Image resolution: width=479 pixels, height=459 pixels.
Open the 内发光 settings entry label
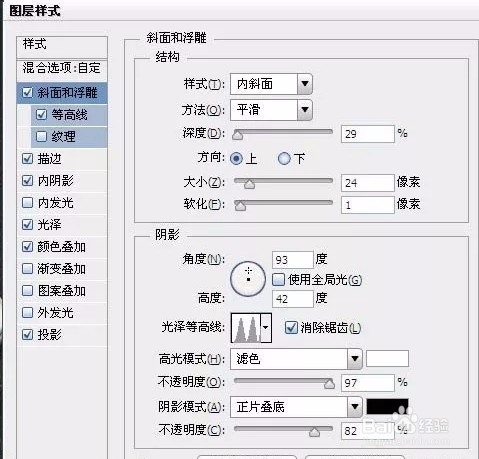click(55, 203)
